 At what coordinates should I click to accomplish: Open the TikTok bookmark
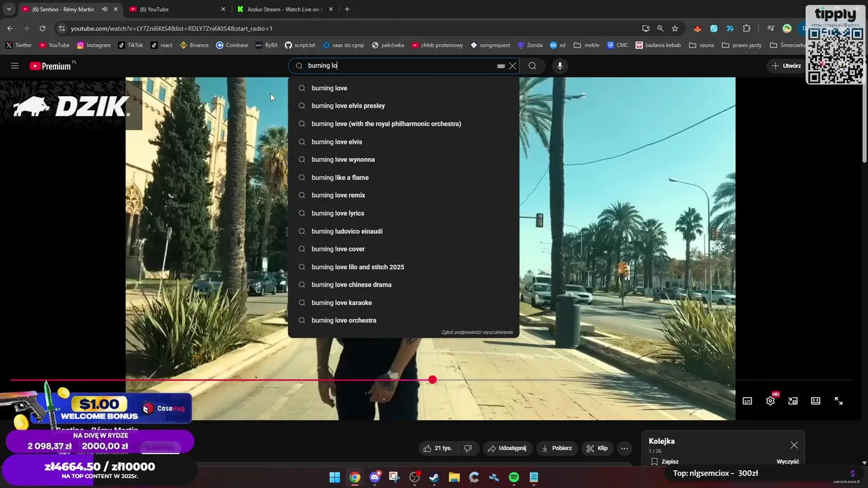130,45
